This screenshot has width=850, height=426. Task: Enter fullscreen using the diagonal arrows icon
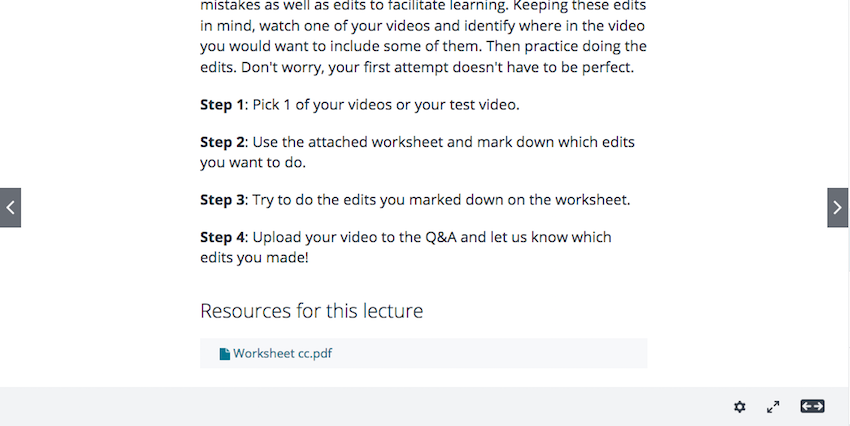coord(773,407)
